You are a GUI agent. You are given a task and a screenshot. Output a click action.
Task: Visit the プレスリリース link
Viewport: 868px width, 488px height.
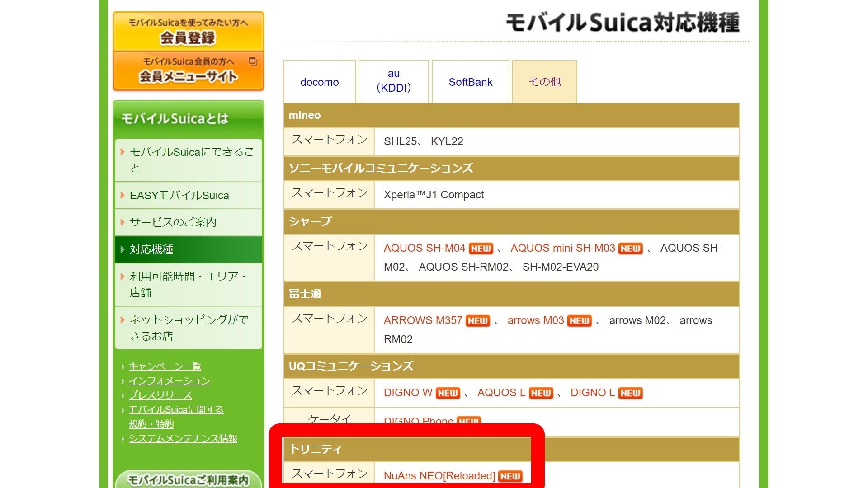click(160, 395)
